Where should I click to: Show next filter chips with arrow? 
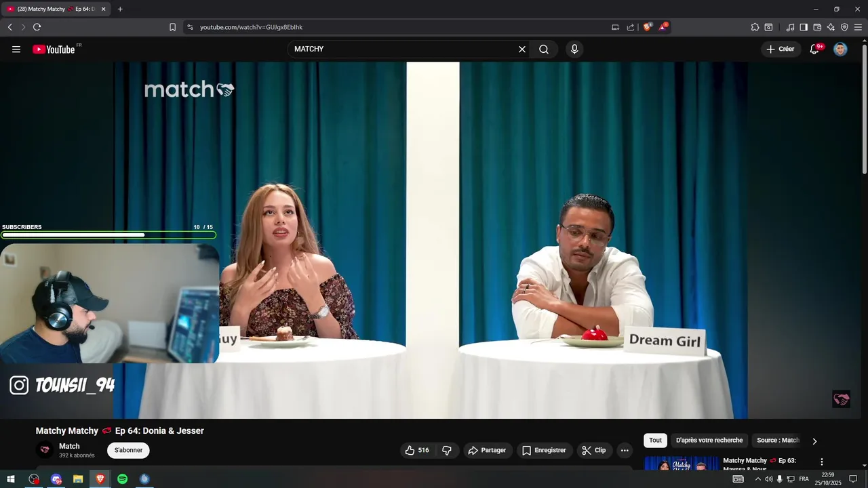[814, 441]
